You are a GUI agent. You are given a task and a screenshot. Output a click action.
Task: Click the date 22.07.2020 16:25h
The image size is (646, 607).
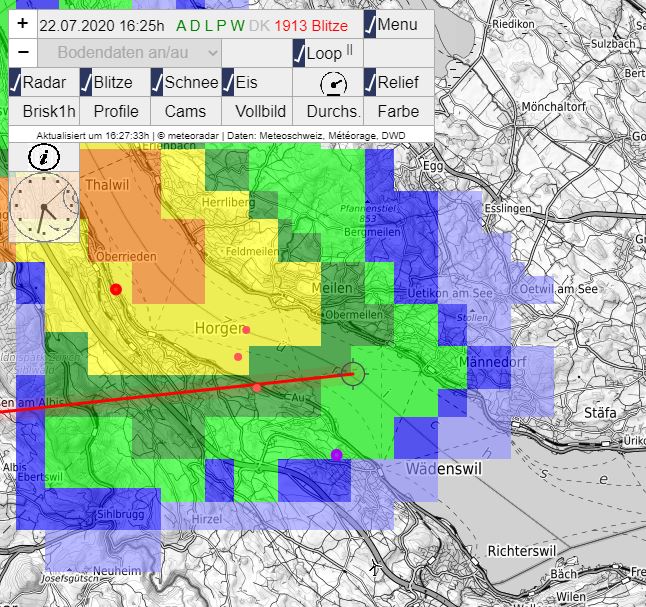click(102, 26)
